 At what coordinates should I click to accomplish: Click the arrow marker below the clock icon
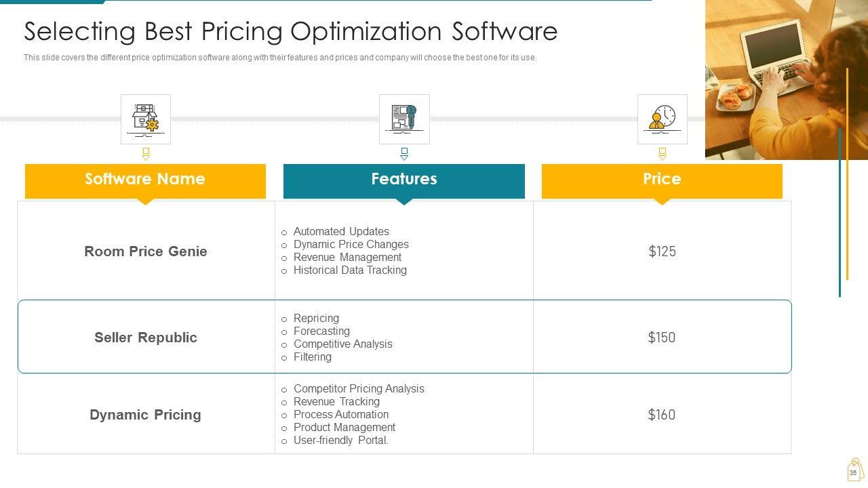(x=663, y=154)
